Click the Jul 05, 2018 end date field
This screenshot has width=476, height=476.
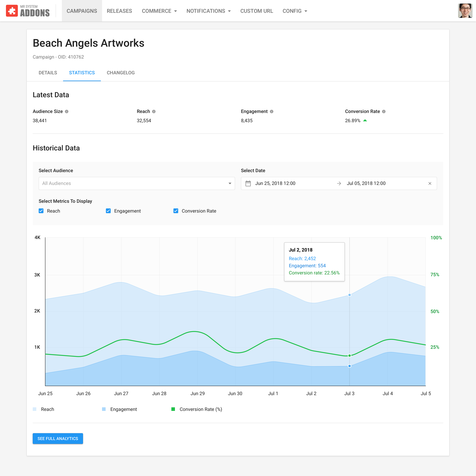click(x=366, y=183)
